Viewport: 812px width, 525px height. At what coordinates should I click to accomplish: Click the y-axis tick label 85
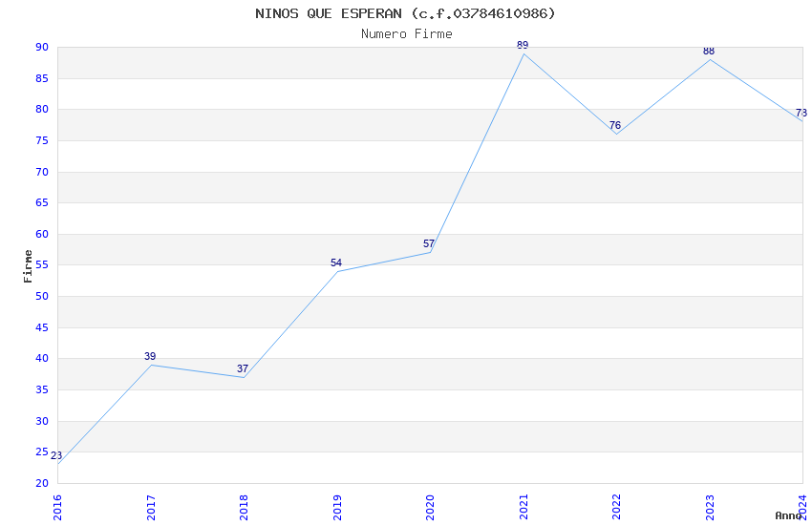[42, 78]
